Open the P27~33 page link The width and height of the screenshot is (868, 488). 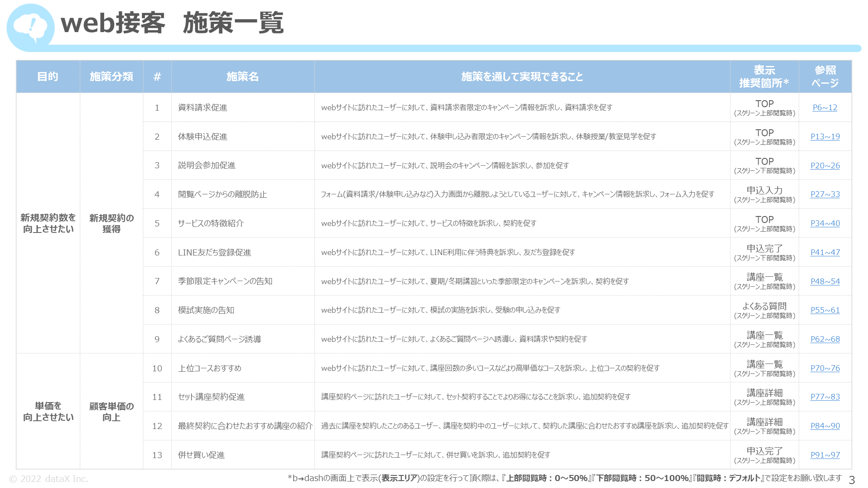(825, 194)
